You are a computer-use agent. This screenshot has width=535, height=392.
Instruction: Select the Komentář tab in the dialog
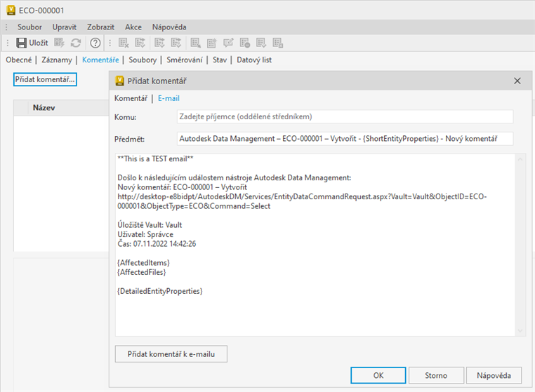click(131, 98)
